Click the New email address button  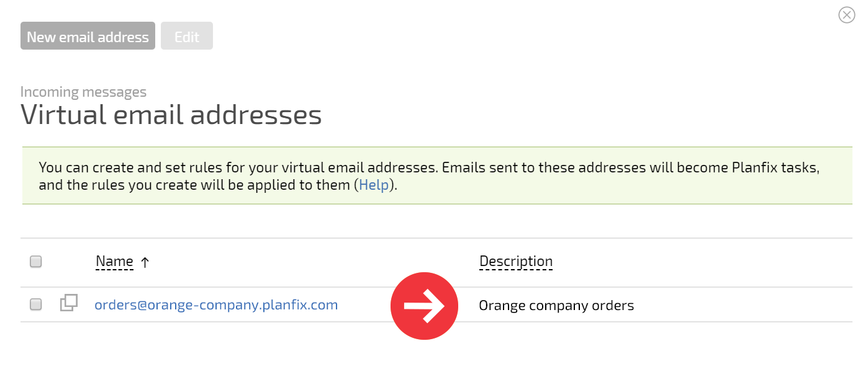click(88, 36)
